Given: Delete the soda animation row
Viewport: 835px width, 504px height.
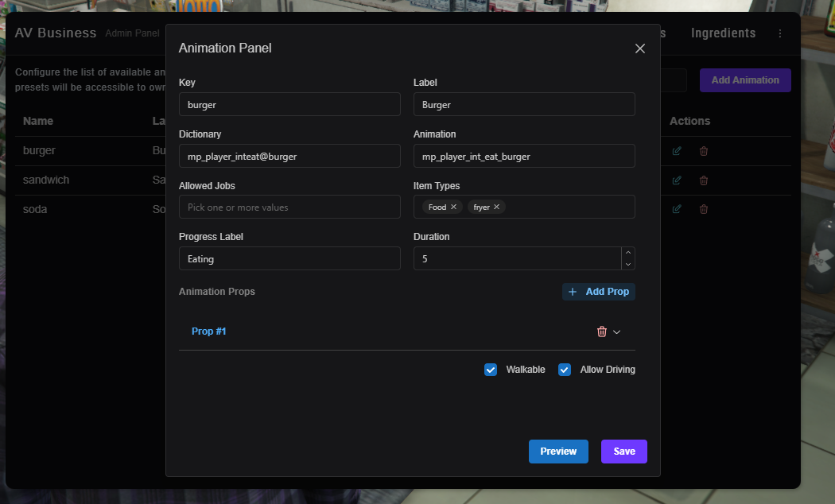Looking at the screenshot, I should click(x=704, y=209).
